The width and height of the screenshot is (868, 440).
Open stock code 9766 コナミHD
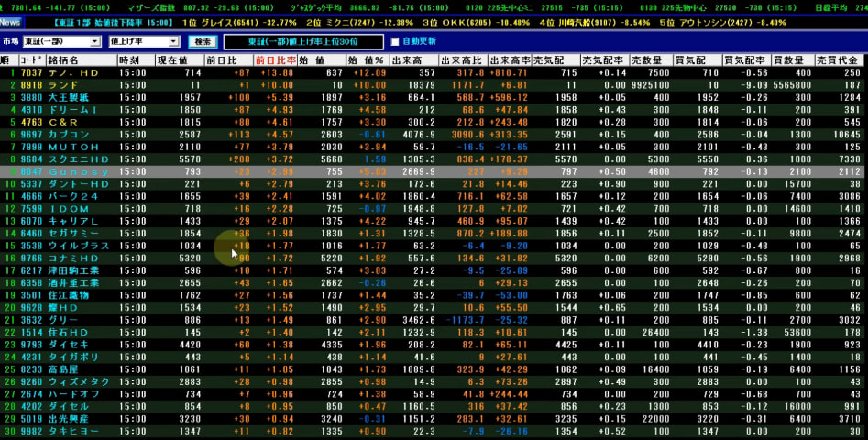(31, 258)
